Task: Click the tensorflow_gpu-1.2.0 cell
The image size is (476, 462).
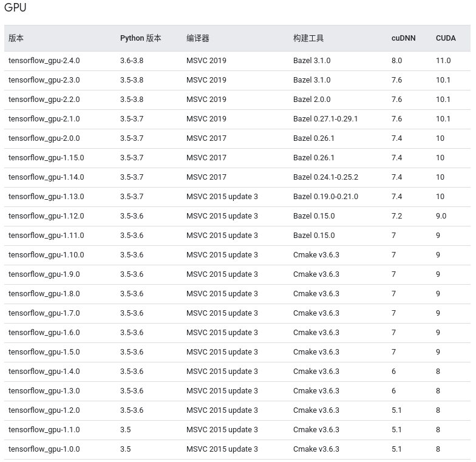Action: pyautogui.click(x=44, y=410)
